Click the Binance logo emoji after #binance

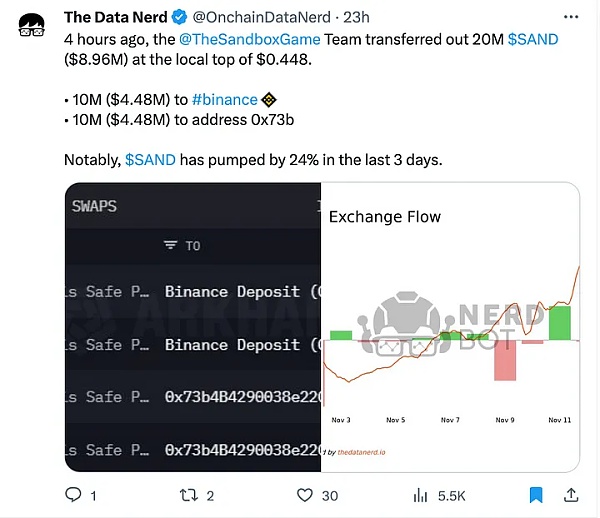[267, 99]
